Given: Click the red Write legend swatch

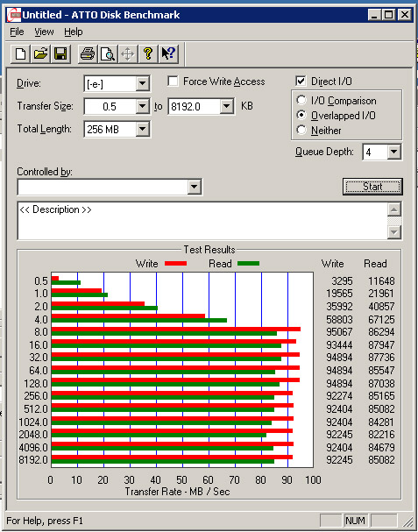Looking at the screenshot, I should click(x=175, y=264).
